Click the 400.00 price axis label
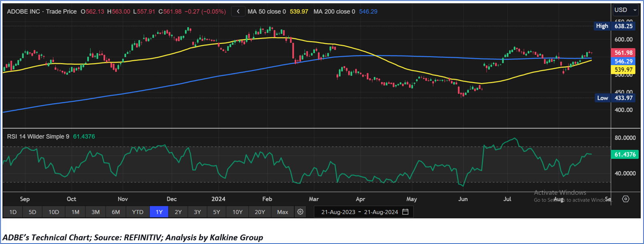The width and height of the screenshot is (644, 244). pos(624,110)
